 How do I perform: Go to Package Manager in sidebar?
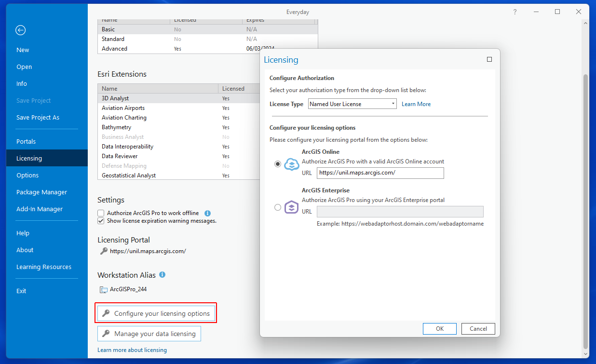pyautogui.click(x=41, y=192)
